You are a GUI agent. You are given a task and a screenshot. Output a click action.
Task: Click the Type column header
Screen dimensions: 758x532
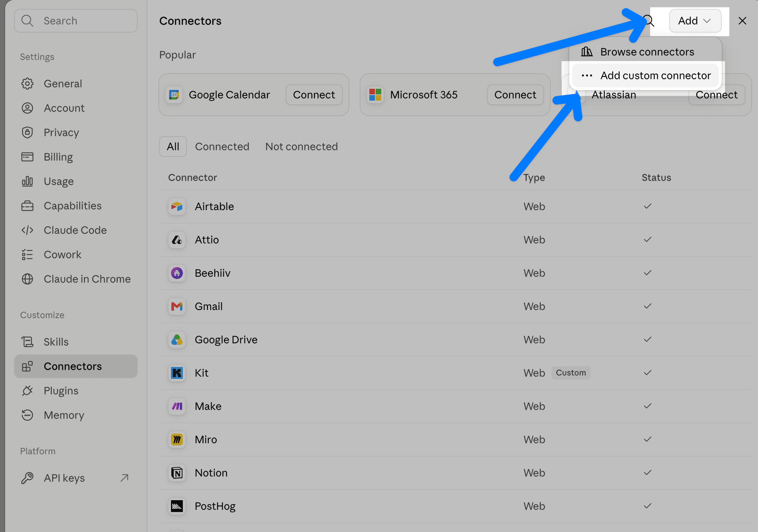(534, 178)
